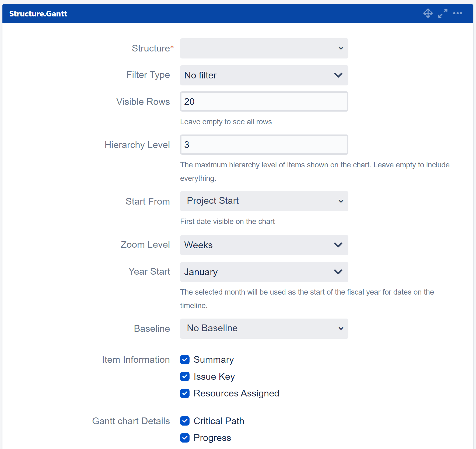Select the Weeks value in Zoom Level

198,245
